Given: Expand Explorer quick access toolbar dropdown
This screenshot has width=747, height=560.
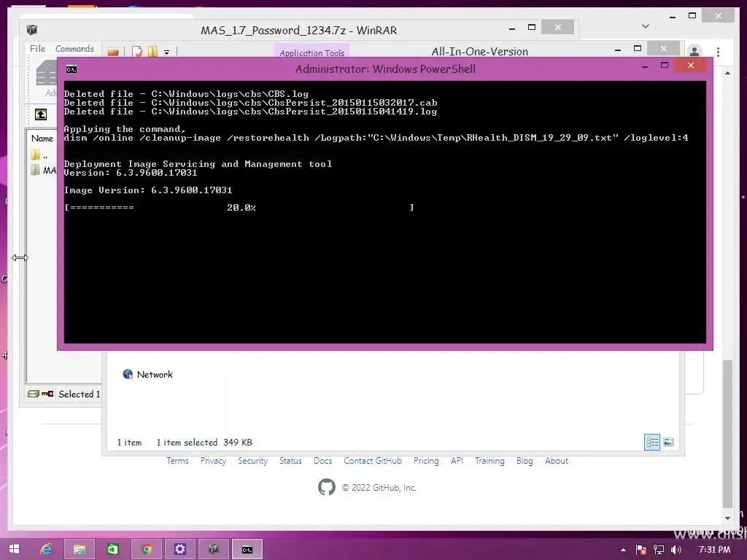Looking at the screenshot, I should tap(167, 52).
